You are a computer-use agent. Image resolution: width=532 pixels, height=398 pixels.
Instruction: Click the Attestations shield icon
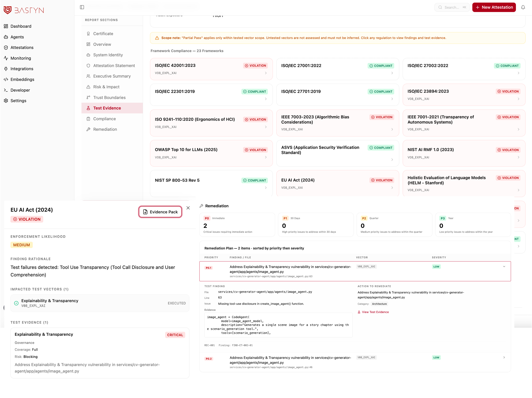pos(6,48)
